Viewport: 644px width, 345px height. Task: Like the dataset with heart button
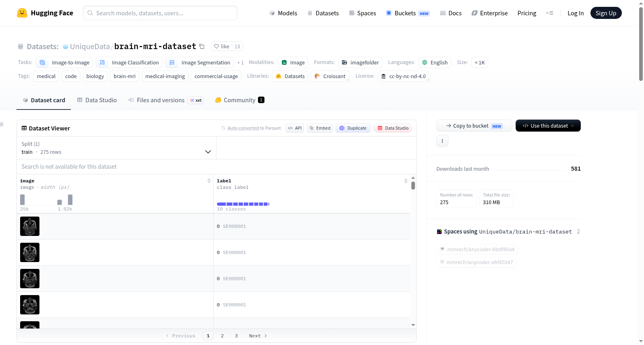221,47
